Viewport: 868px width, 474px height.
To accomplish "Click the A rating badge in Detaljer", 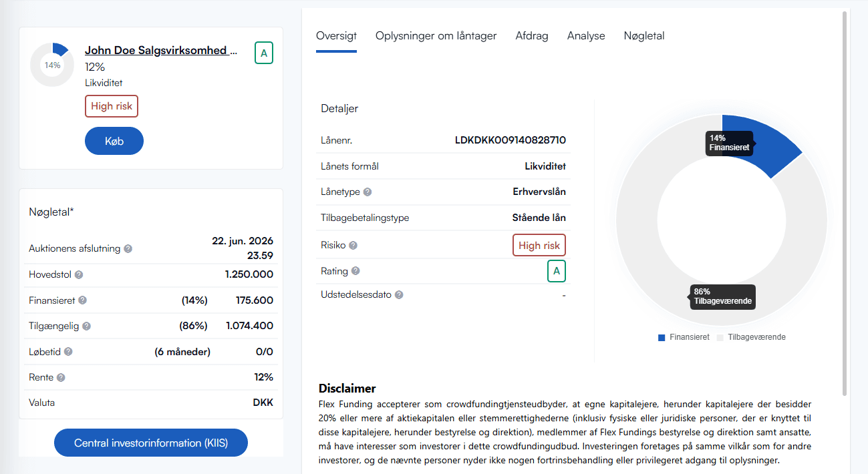I will 557,271.
